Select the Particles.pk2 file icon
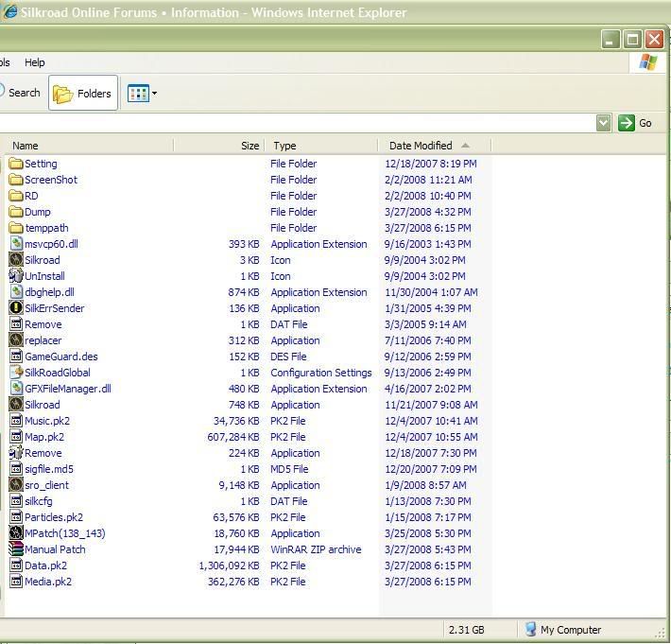This screenshot has height=644, width=671. 16,517
